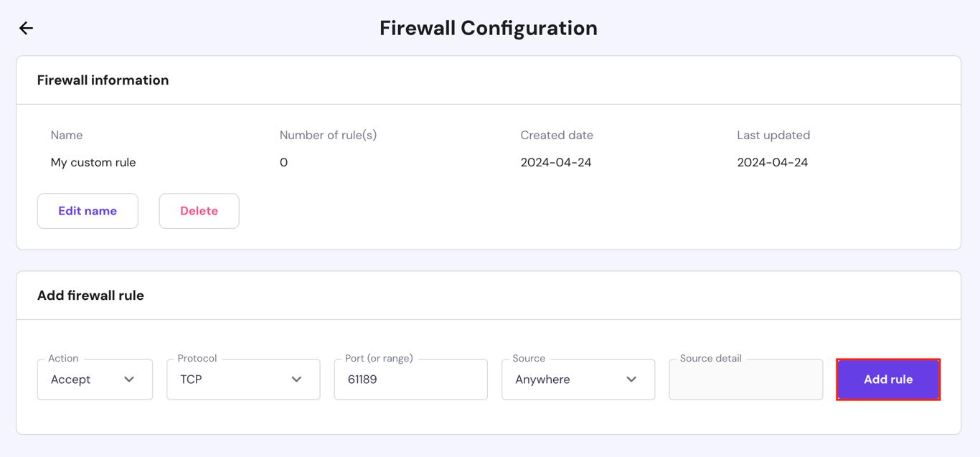Click the Firewall information section header
This screenshot has height=457, width=980.
coord(103,80)
